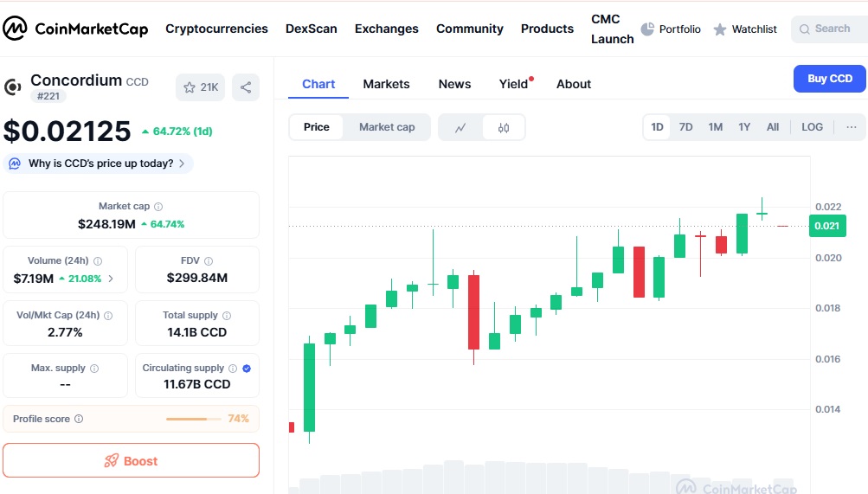Click the share icon next to Concordium
The width and height of the screenshot is (868, 494).
pyautogui.click(x=246, y=87)
